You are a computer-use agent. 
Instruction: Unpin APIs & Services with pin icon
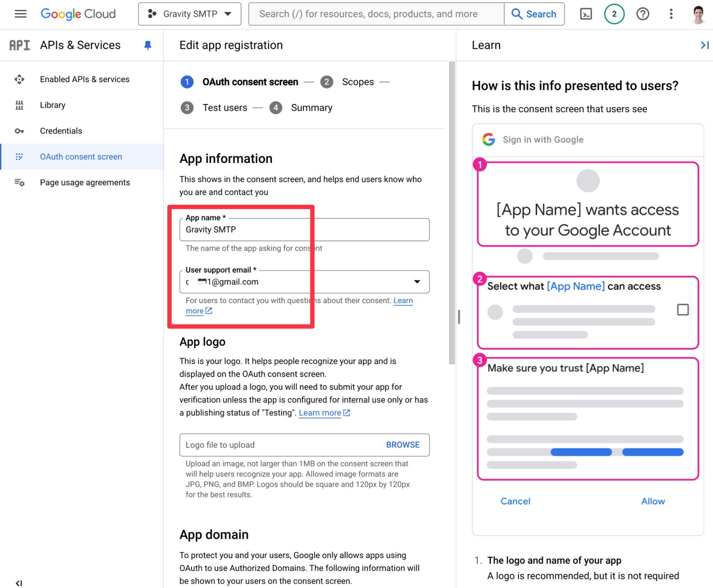[x=148, y=45]
